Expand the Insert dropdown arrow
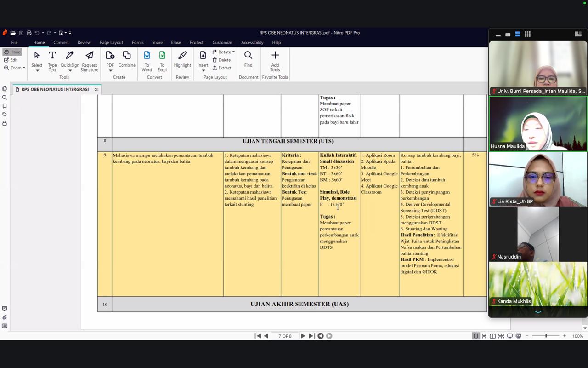The image size is (588, 368). (x=203, y=70)
